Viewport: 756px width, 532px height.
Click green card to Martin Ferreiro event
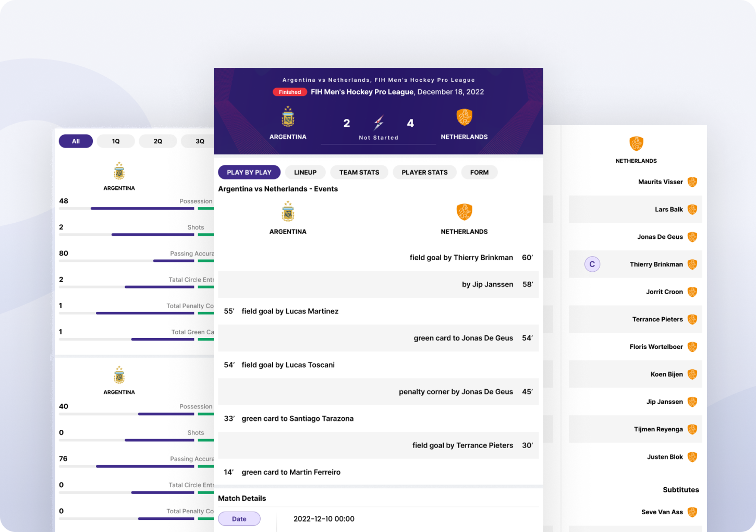(x=379, y=473)
